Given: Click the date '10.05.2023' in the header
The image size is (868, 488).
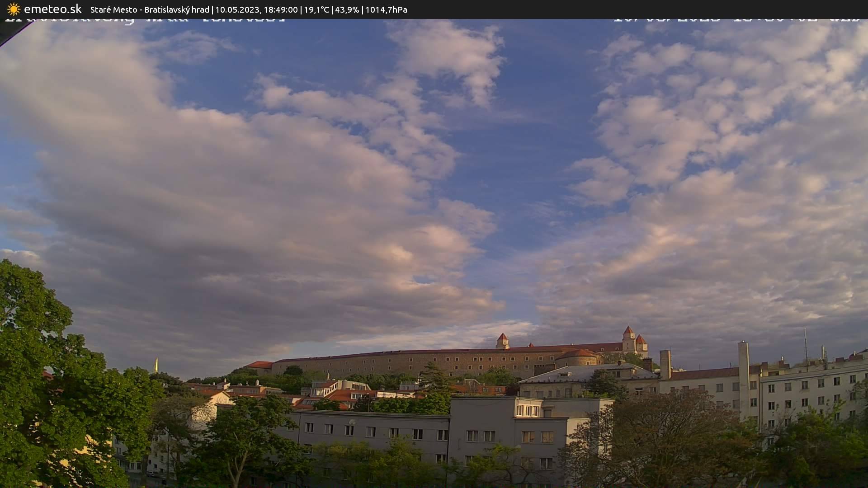Looking at the screenshot, I should 236,9.
